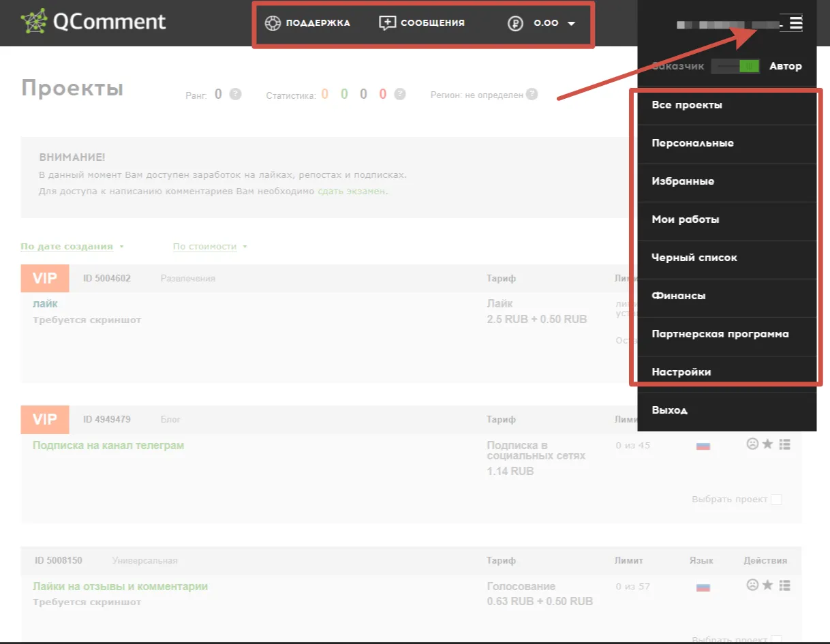Click the QComment logo
Viewport: 830px width, 644px height.
pos(93,22)
